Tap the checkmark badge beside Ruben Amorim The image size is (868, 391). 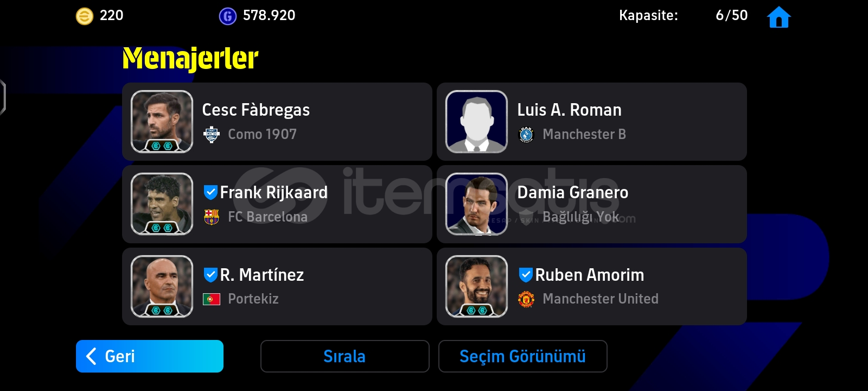tap(525, 275)
